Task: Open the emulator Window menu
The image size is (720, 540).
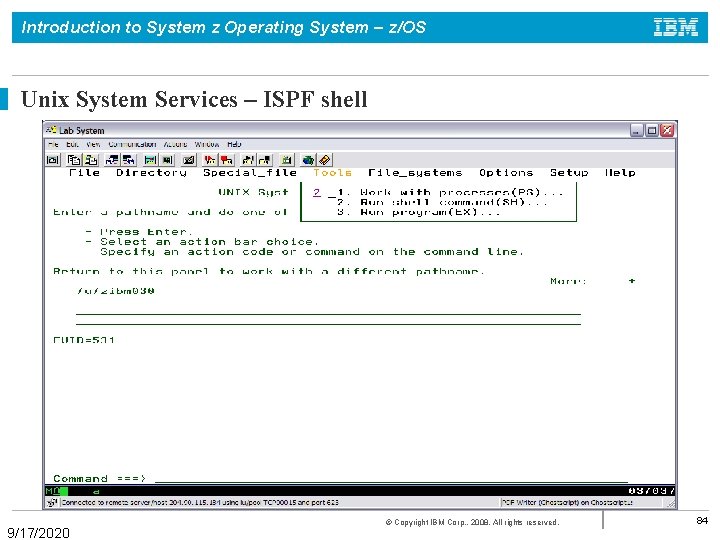Action: [207, 144]
